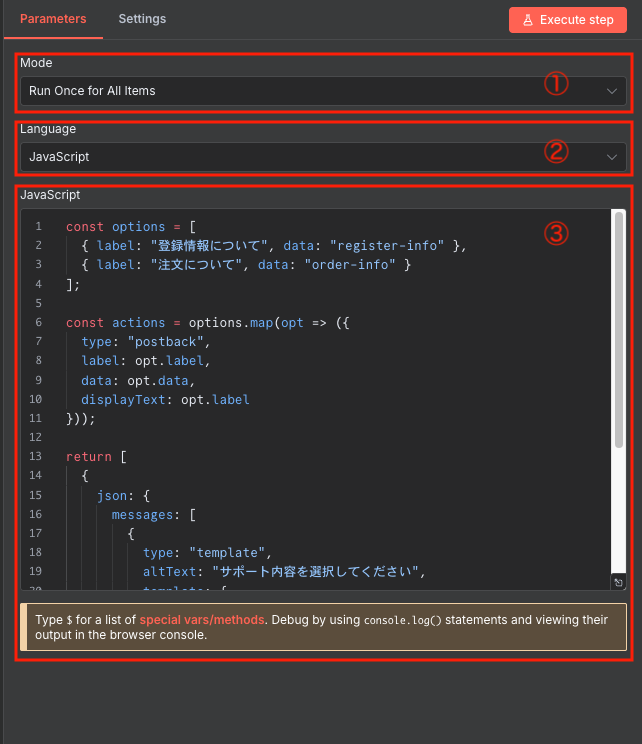Click 'json: {' on line 15
Image resolution: width=642 pixels, height=744 pixels.
[x=123, y=496]
